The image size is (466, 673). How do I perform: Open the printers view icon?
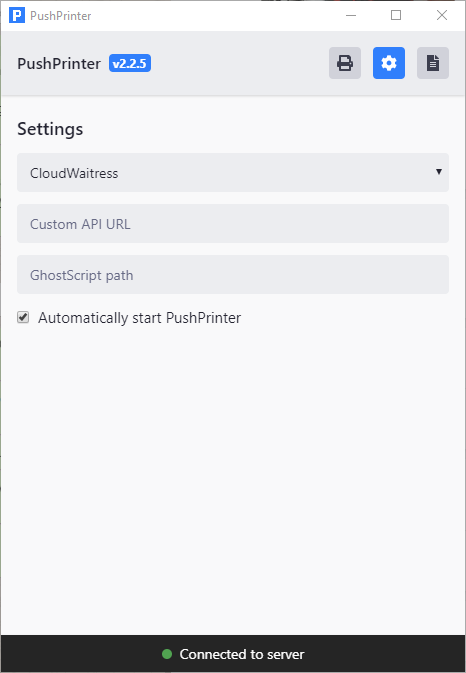345,63
